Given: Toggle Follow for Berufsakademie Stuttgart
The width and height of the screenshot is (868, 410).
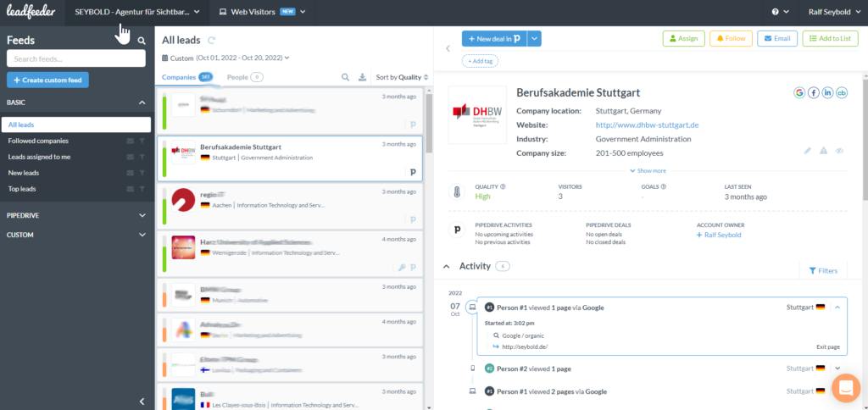Looking at the screenshot, I should [731, 38].
